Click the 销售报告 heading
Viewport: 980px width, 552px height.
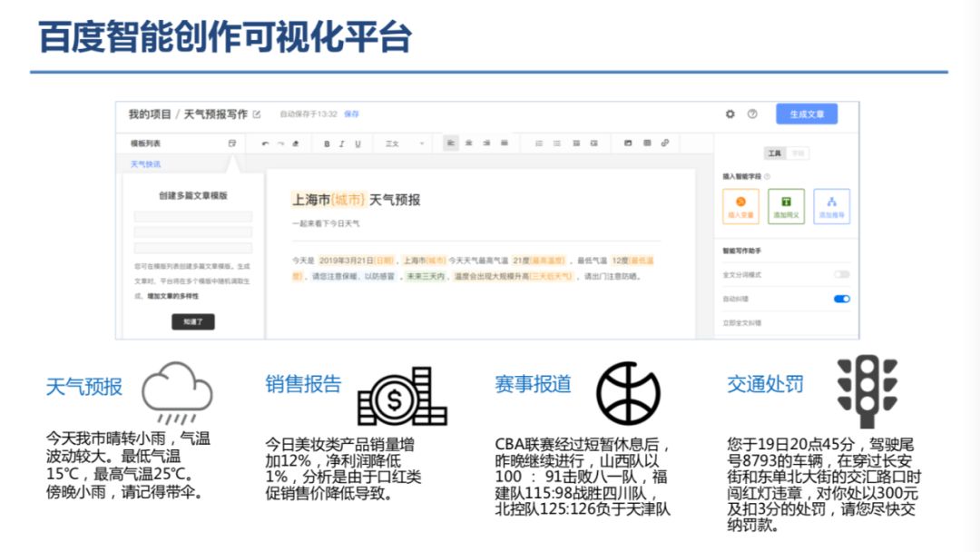[x=303, y=384]
